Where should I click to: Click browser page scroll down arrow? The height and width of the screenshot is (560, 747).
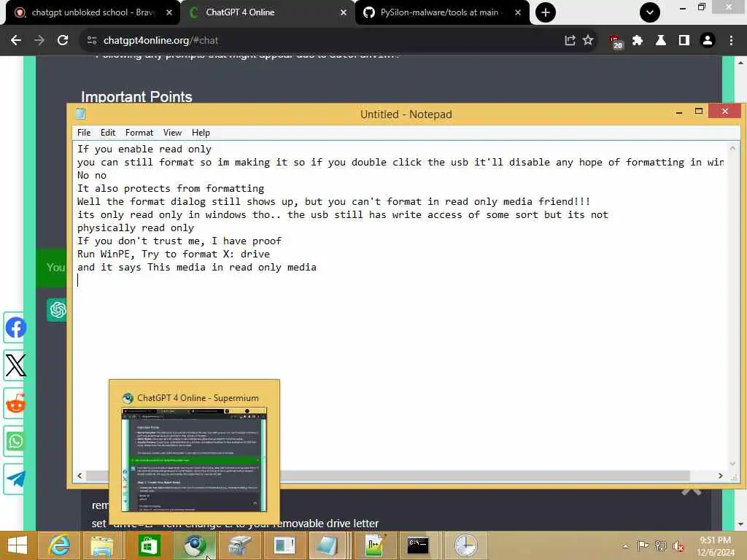tap(741, 524)
